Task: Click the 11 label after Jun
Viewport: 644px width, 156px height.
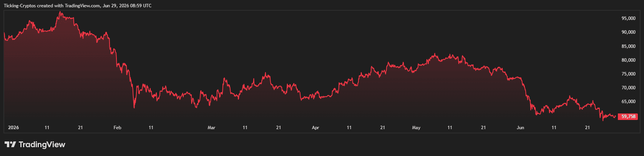Action: (554, 128)
